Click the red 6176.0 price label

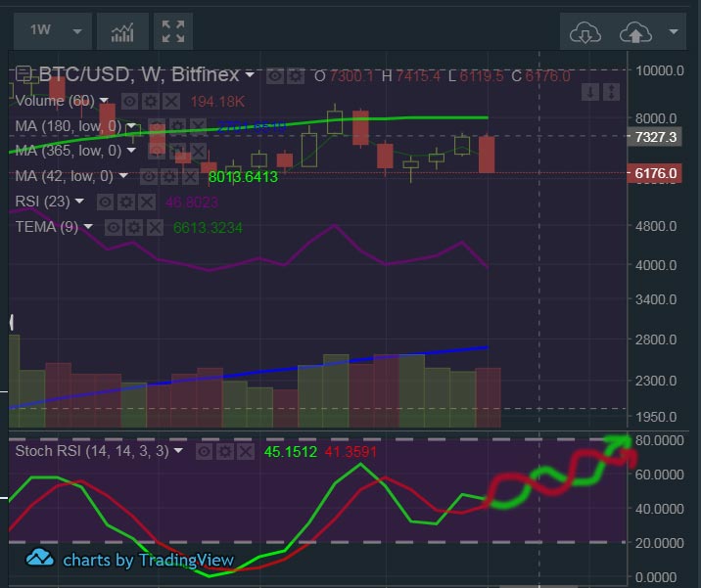655,173
